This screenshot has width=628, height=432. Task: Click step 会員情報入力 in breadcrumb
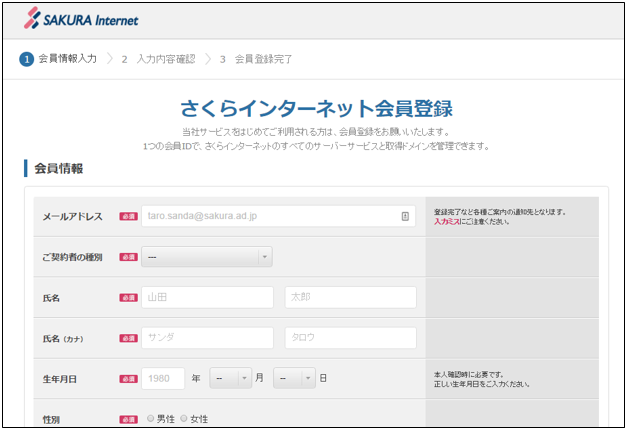coord(68,59)
